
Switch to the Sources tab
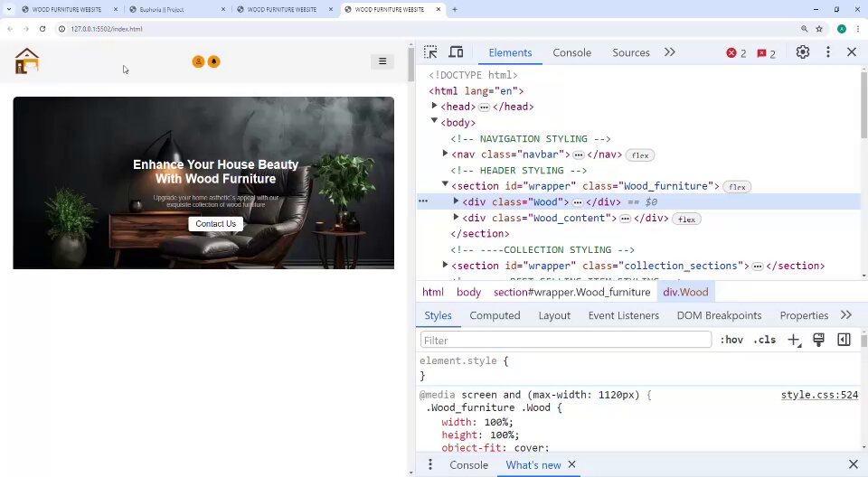pos(630,52)
